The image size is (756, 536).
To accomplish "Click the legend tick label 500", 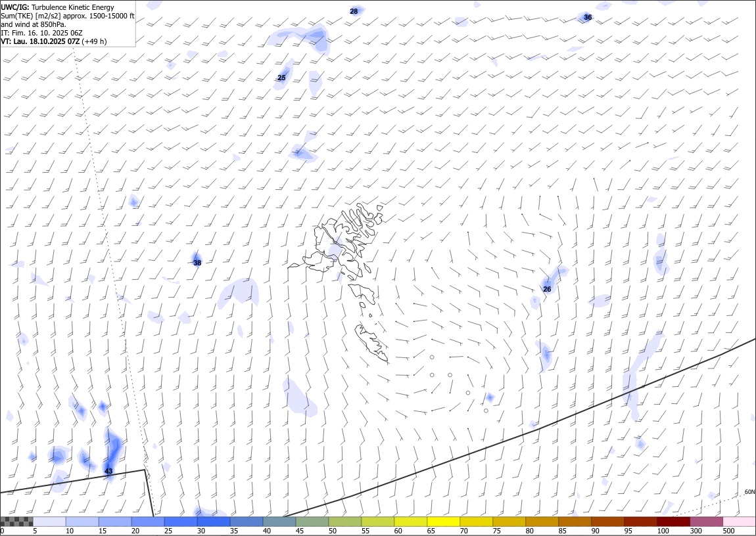I will click(728, 531).
